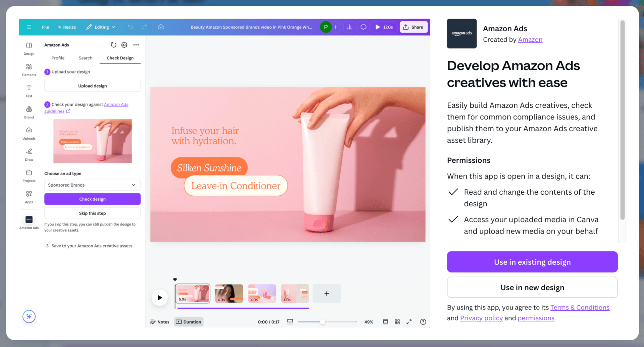Open the help question mark

point(423,322)
